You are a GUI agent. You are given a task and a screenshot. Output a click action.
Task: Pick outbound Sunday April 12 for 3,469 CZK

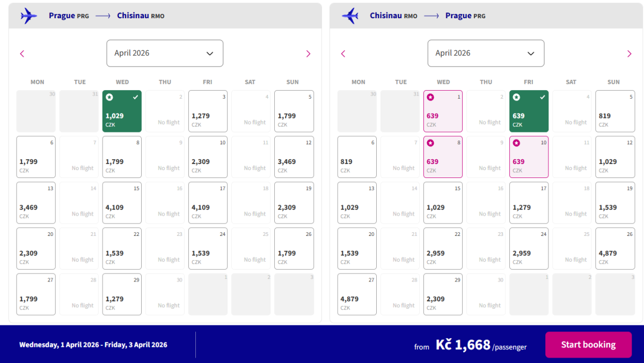point(294,157)
